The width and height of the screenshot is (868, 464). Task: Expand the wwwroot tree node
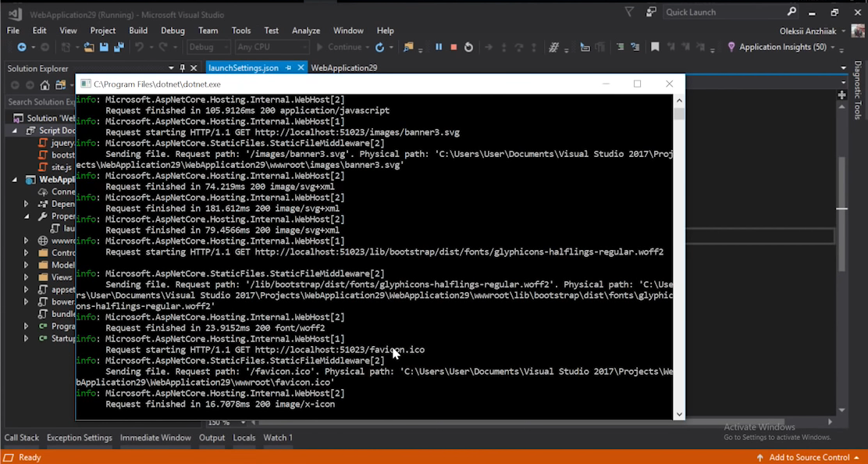[x=26, y=241]
